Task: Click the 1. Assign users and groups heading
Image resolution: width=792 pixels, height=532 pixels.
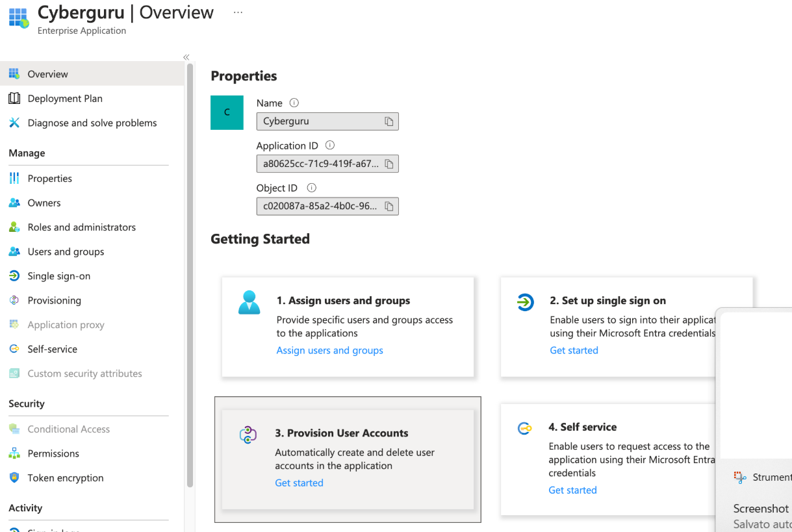Action: [343, 301]
